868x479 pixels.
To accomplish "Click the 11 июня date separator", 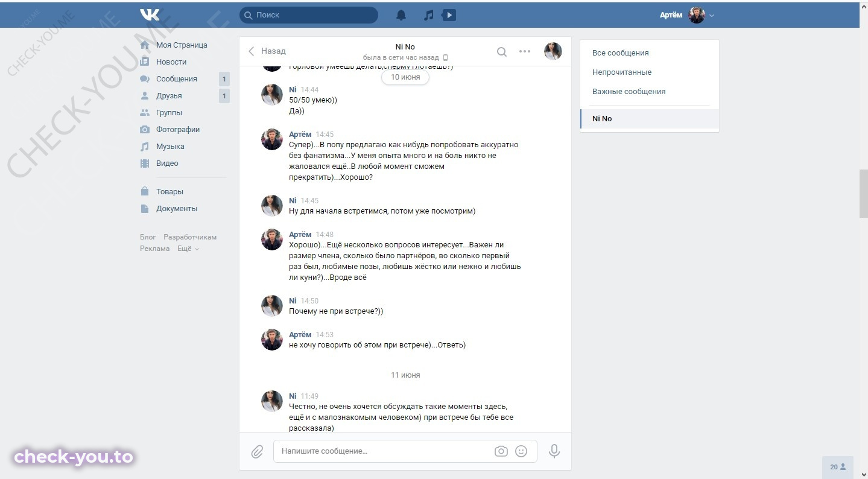I will [405, 375].
